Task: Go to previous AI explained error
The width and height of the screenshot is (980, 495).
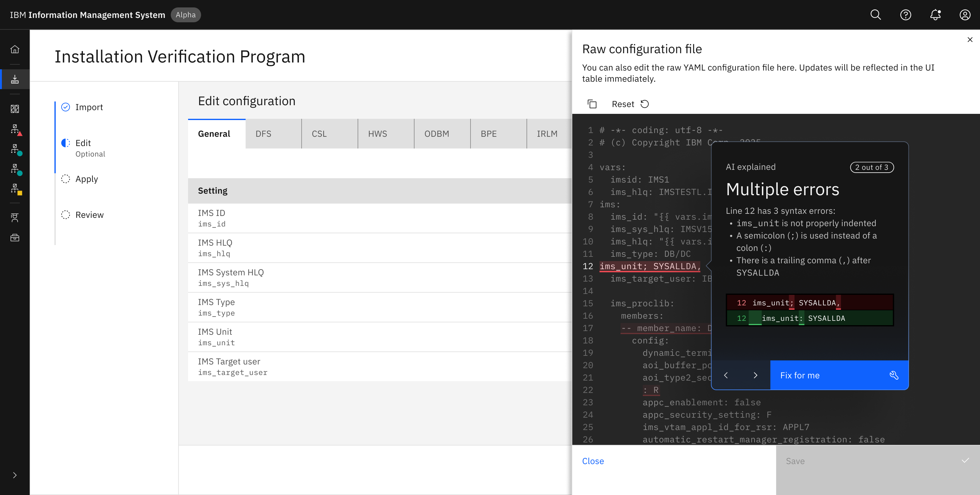Action: [x=726, y=375]
